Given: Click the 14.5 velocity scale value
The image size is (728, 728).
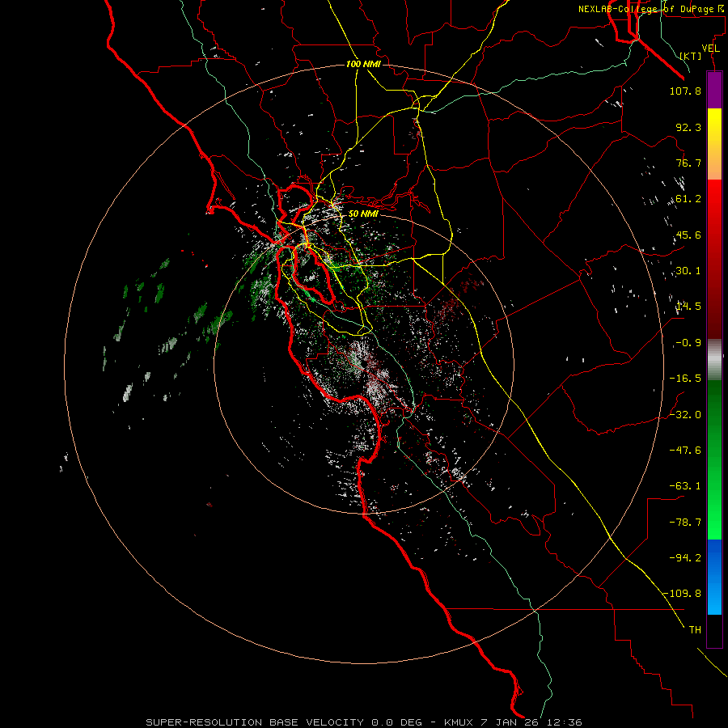Looking at the screenshot, I should pos(688,307).
